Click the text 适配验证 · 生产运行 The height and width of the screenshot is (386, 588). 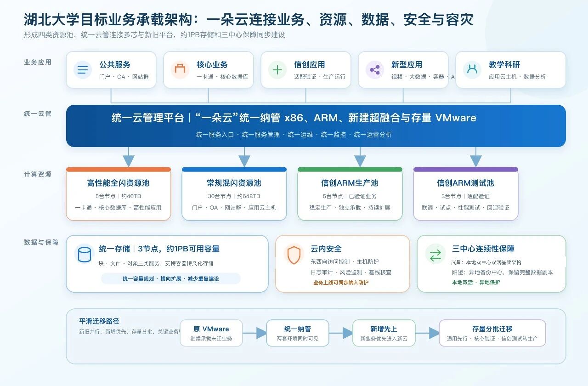point(320,77)
